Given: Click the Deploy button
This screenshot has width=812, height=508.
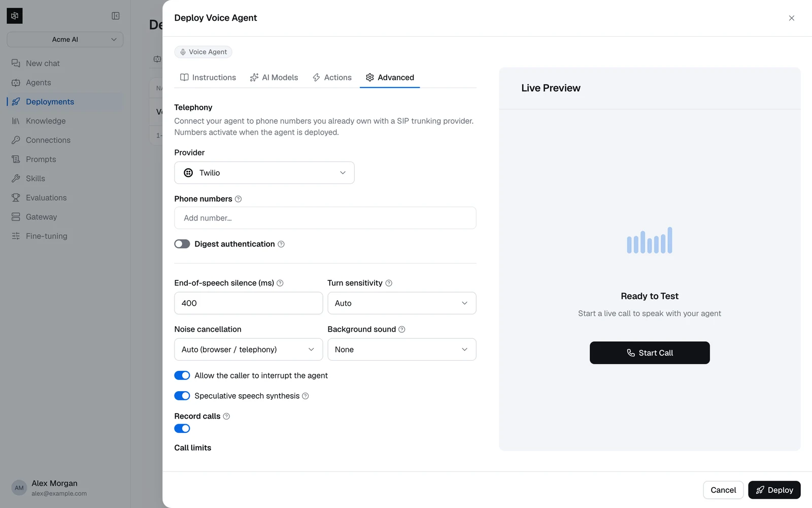Looking at the screenshot, I should click(774, 490).
